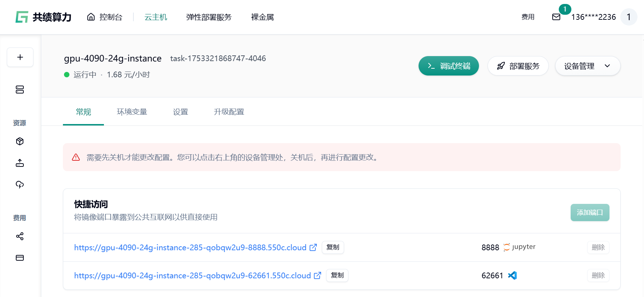This screenshot has height=297, width=644.
Task: Open external link icon for 8888 URL
Action: coord(313,247)
